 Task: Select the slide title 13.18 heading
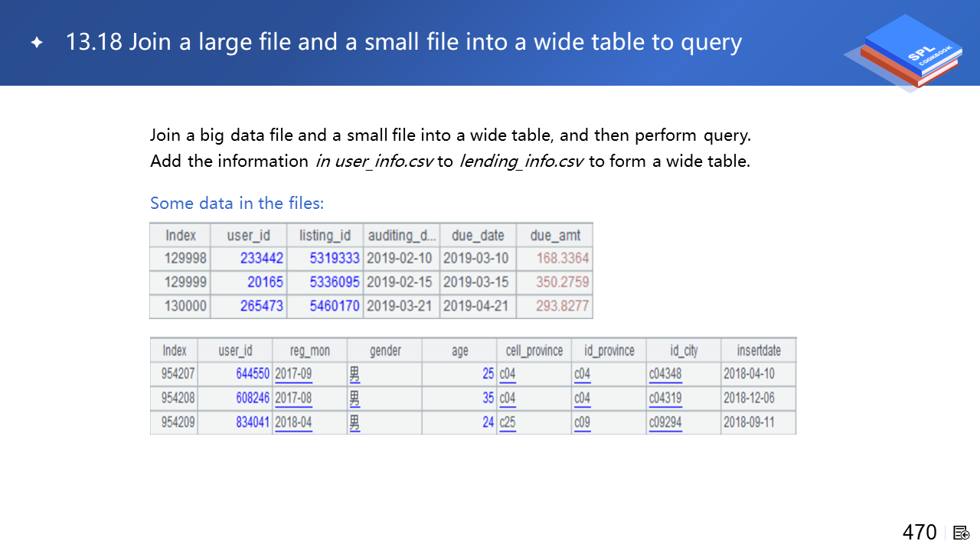pos(403,42)
